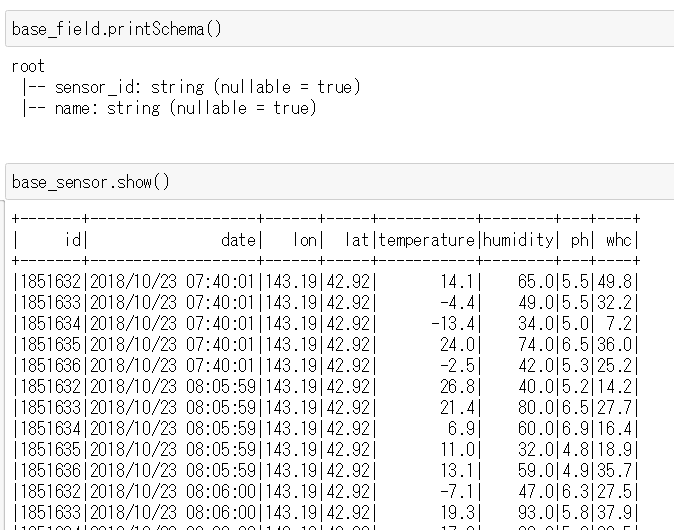Select temperature value 13.1
Screen dimensions: 674x530
tap(457, 471)
